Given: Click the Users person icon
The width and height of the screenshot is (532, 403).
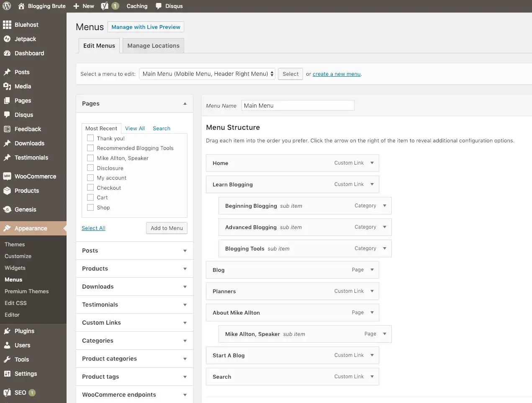Looking at the screenshot, I should click(x=7, y=345).
